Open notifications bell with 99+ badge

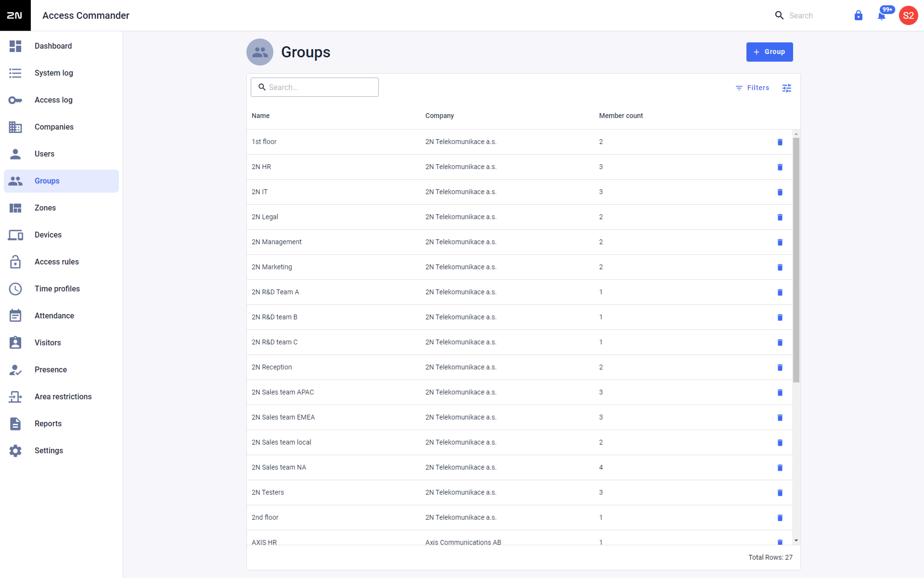point(882,16)
